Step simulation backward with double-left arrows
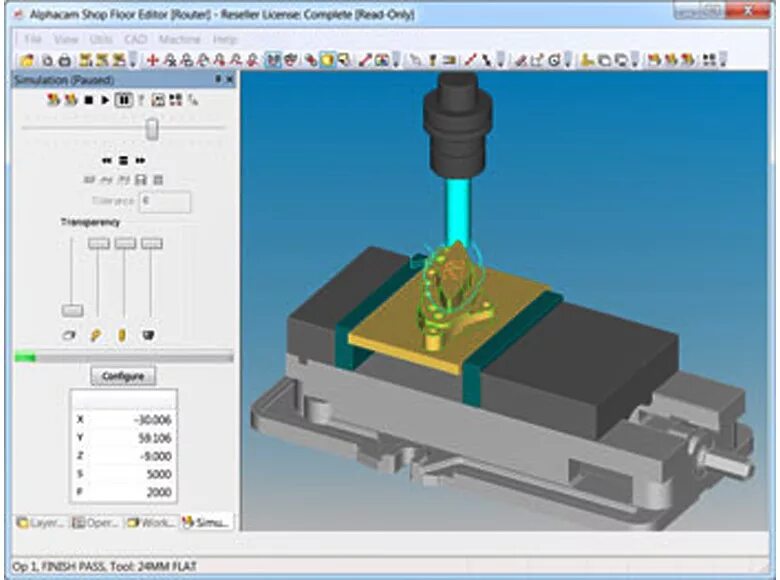 [x=106, y=161]
